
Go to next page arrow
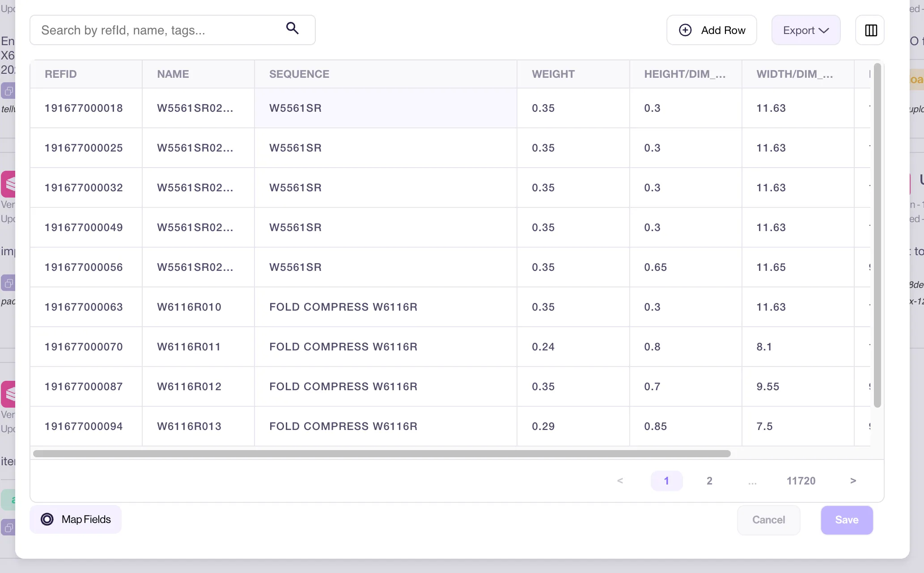point(853,481)
